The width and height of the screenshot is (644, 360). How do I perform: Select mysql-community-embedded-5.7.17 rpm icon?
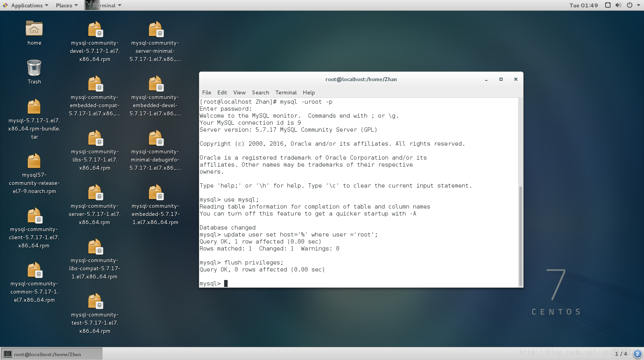point(155,192)
